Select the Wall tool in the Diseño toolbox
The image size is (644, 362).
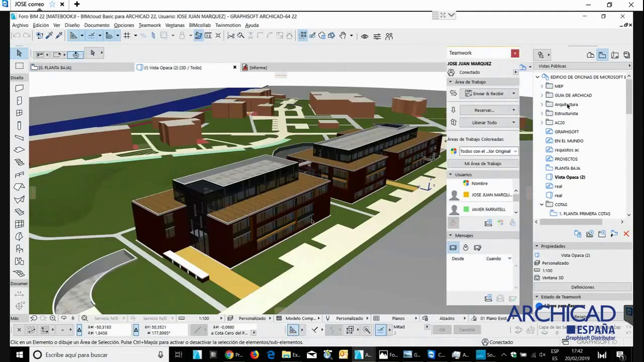point(19,88)
